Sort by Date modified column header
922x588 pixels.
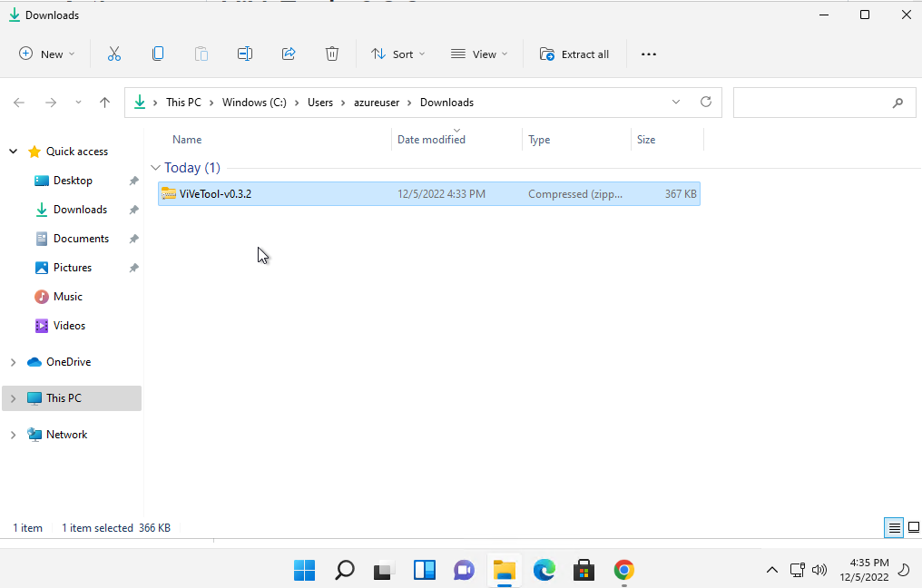pyautogui.click(x=431, y=140)
